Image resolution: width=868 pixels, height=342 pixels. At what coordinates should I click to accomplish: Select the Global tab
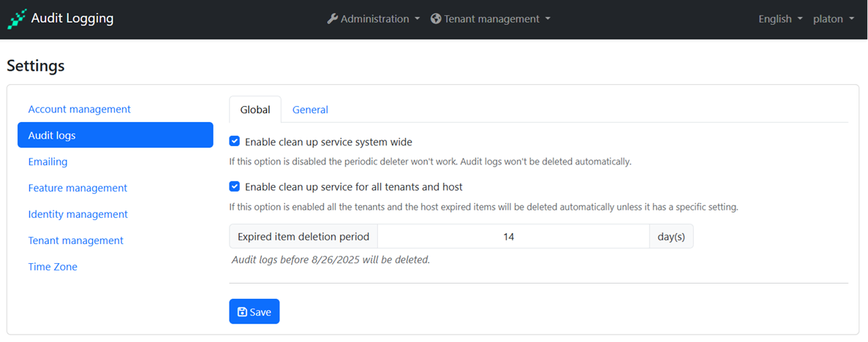click(x=255, y=110)
